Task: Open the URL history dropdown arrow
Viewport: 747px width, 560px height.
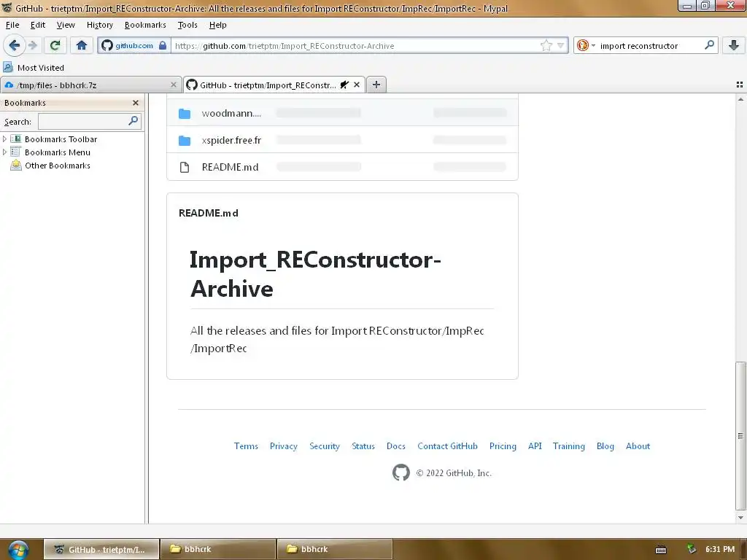Action: (x=561, y=46)
